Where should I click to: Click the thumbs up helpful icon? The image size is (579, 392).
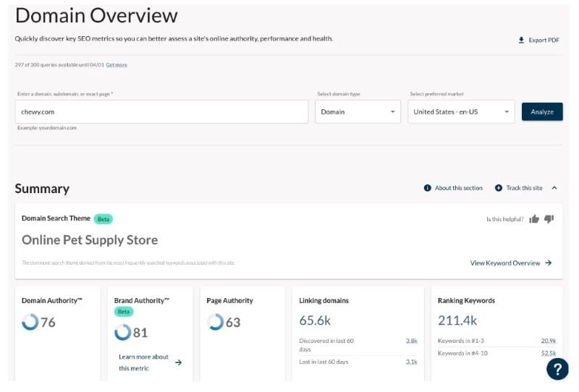534,219
